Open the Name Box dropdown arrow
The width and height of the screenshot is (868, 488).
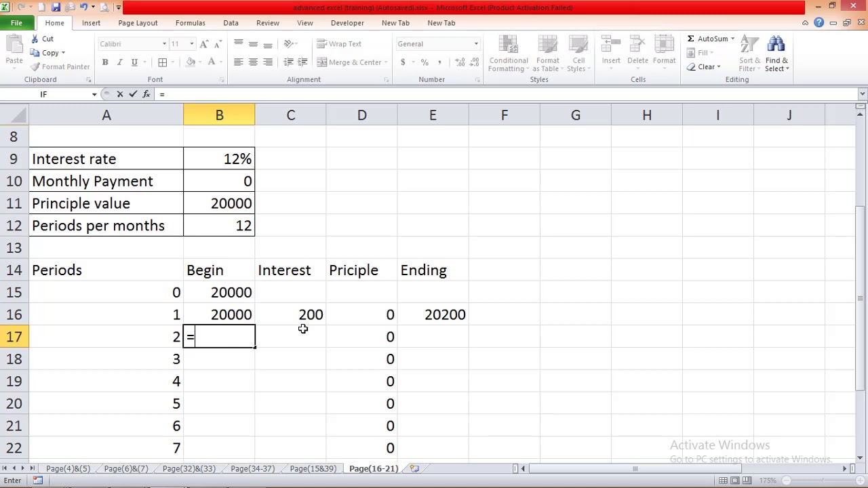point(94,94)
